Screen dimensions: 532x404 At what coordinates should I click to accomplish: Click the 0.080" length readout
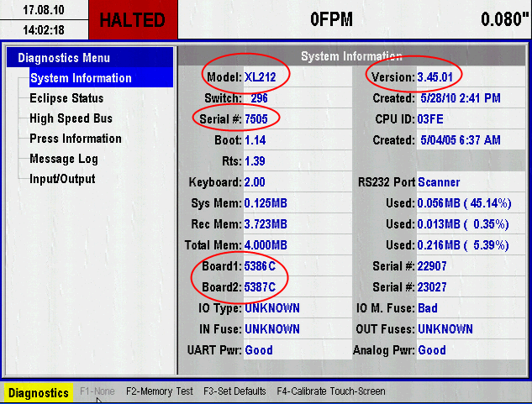[x=505, y=19]
